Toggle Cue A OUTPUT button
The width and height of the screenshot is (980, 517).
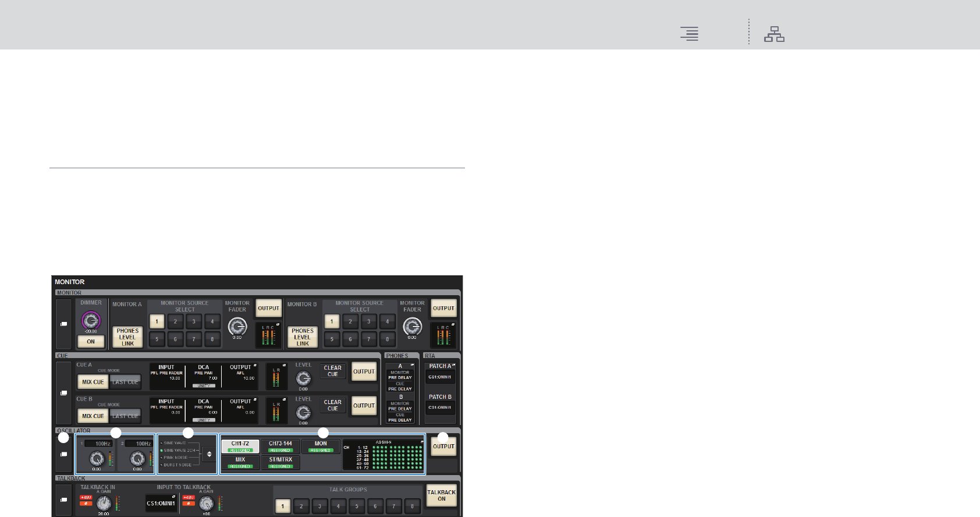tap(364, 371)
